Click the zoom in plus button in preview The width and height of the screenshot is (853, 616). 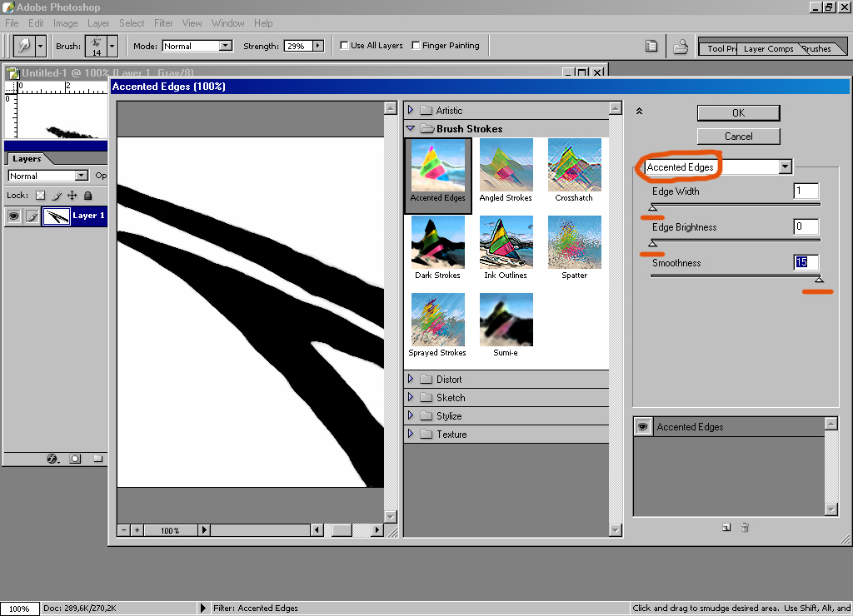[x=137, y=530]
